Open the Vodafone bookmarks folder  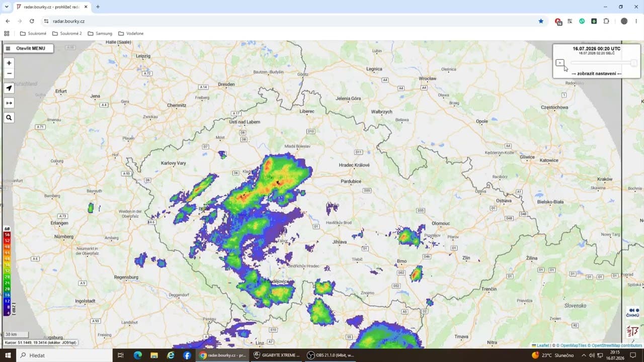pos(131,33)
